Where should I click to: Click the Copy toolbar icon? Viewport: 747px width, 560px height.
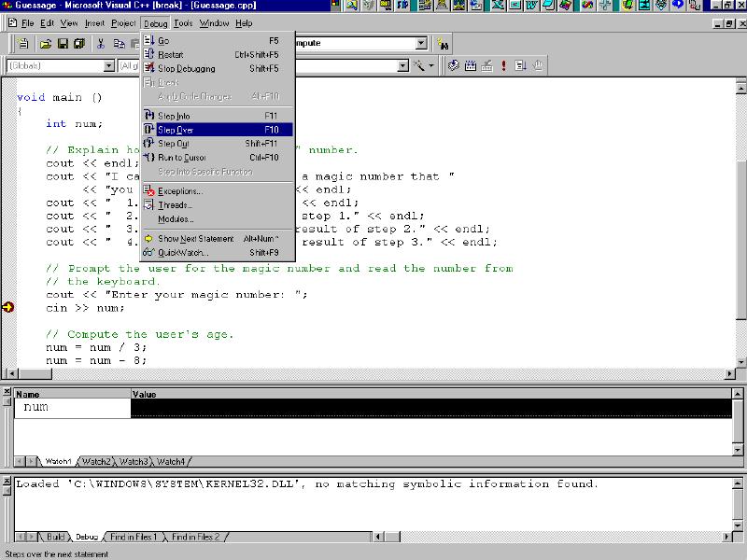[x=119, y=44]
